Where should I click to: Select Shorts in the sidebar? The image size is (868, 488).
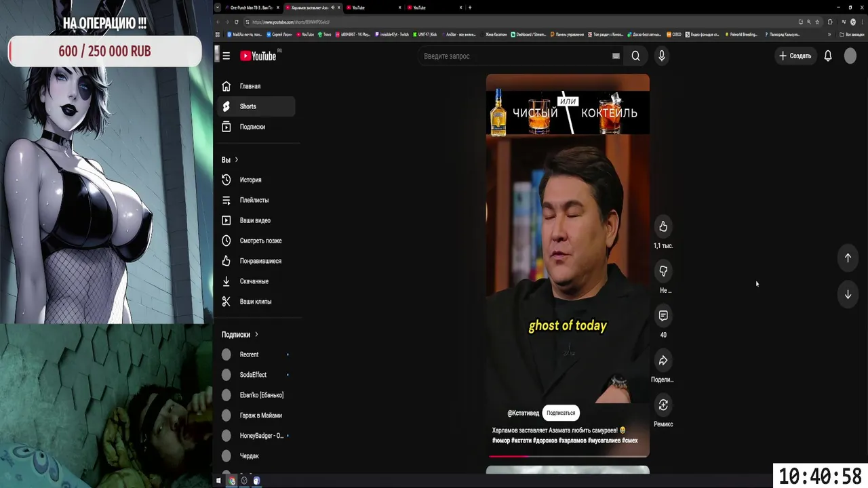tap(256, 106)
